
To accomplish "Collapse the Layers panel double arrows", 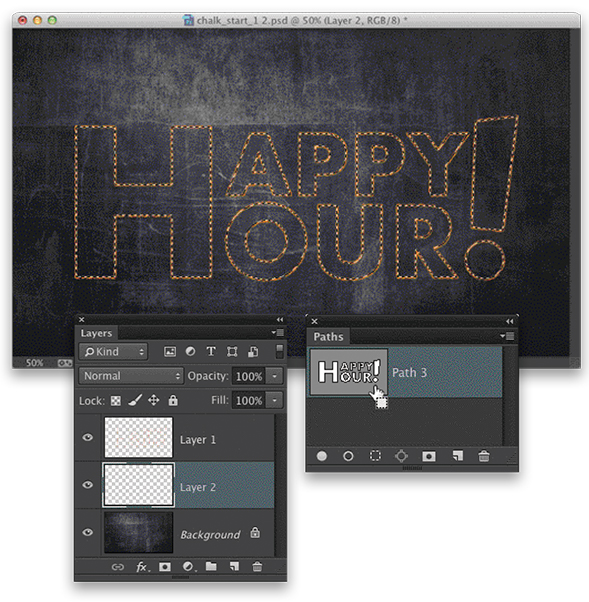I will pyautogui.click(x=280, y=319).
